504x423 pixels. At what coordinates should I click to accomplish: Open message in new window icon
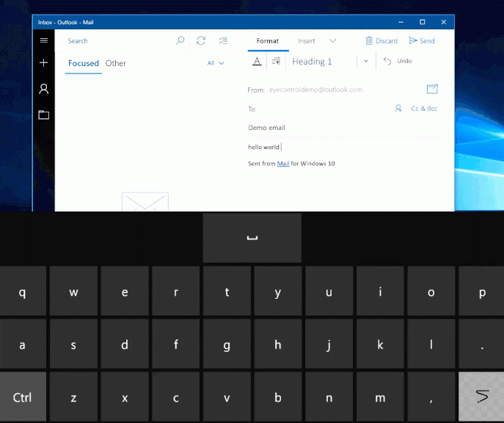coord(432,89)
